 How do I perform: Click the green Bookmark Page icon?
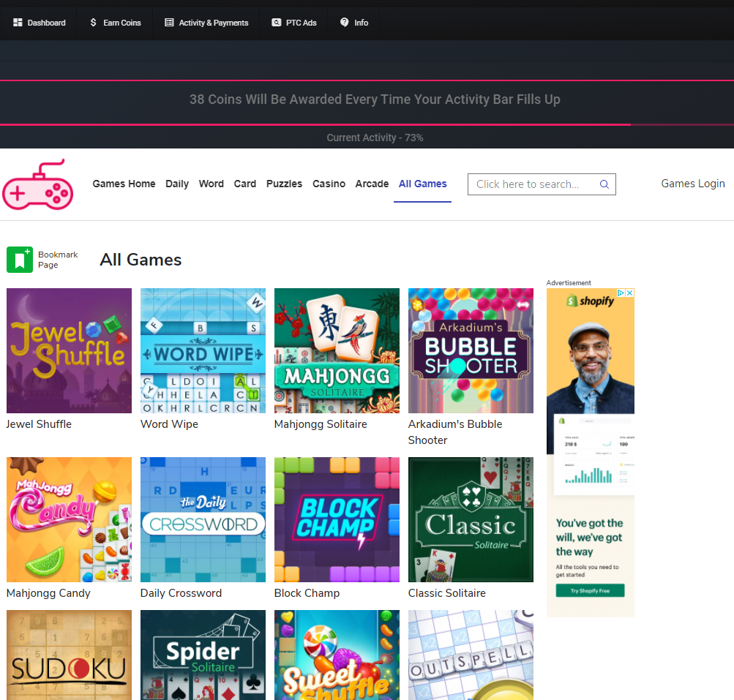pyautogui.click(x=20, y=260)
